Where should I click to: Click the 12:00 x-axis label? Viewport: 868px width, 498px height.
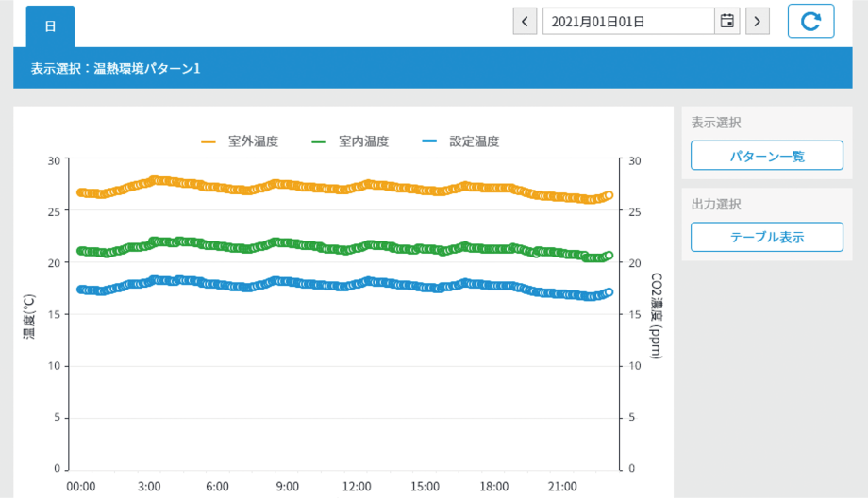tap(357, 487)
